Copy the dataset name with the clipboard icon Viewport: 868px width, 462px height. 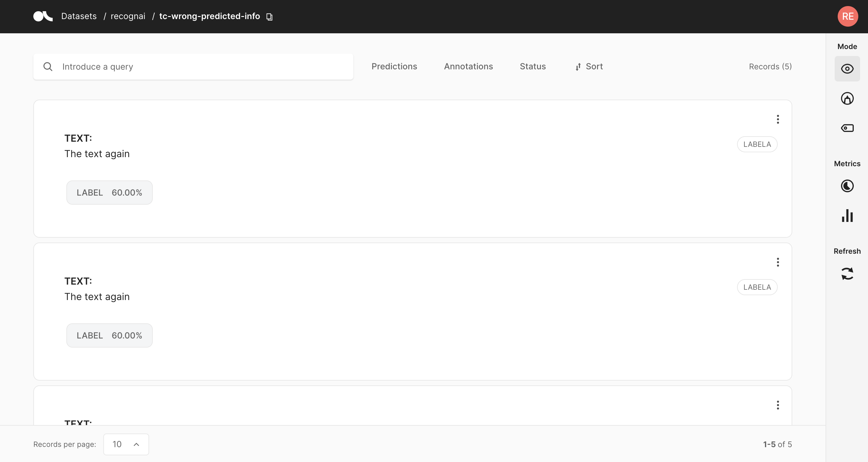(x=269, y=16)
